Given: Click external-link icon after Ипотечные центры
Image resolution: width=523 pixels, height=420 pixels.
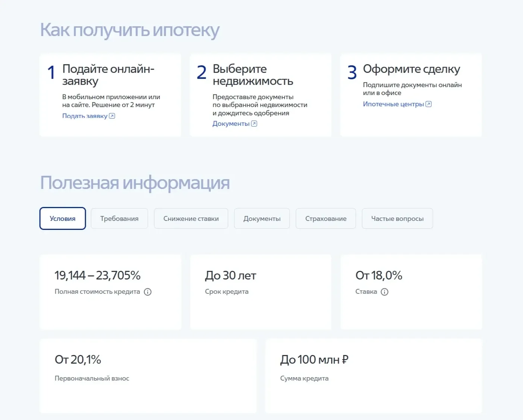Looking at the screenshot, I should [x=429, y=104].
